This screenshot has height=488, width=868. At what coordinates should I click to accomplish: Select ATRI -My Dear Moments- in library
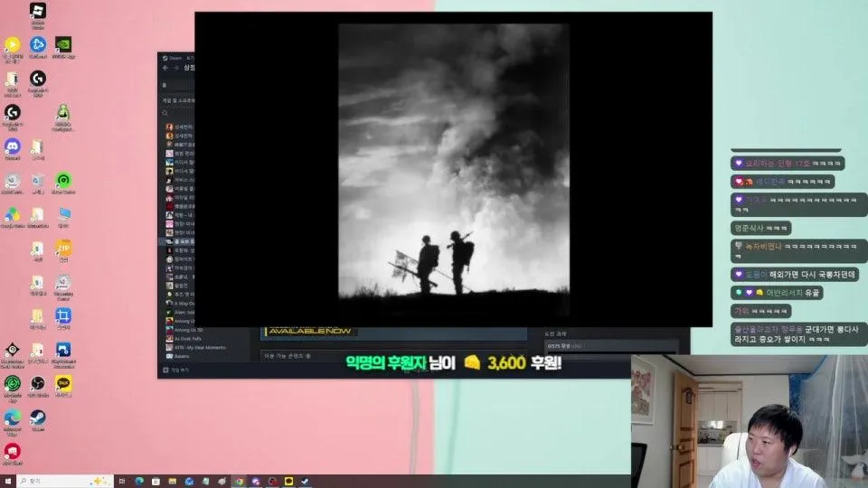tap(196, 347)
